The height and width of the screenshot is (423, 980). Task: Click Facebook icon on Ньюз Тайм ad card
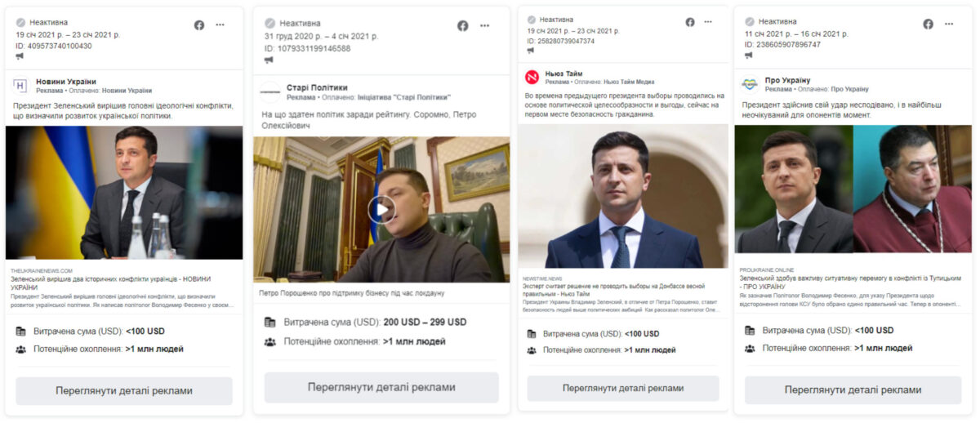point(690,22)
